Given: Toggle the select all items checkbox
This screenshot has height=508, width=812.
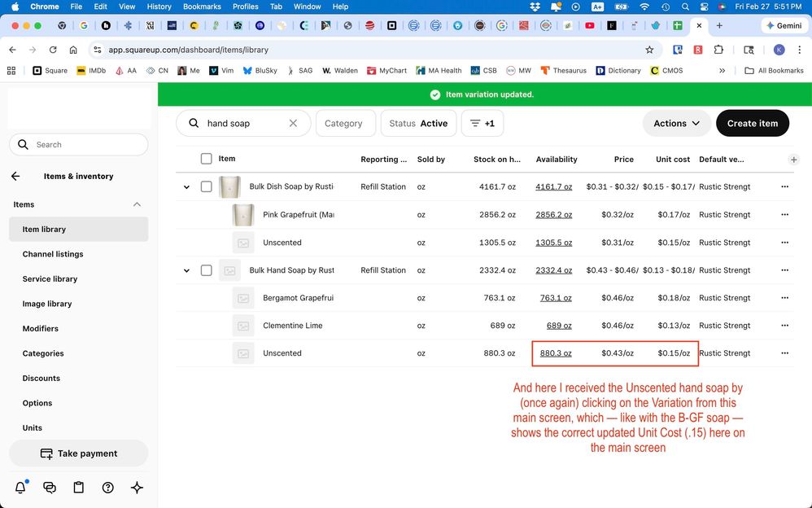Looking at the screenshot, I should click(206, 159).
